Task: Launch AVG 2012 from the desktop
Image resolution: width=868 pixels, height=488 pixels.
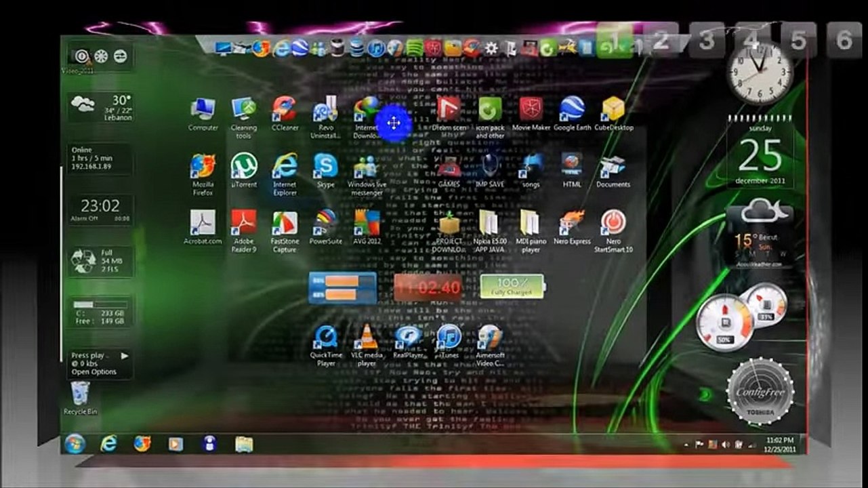Action: 367,227
